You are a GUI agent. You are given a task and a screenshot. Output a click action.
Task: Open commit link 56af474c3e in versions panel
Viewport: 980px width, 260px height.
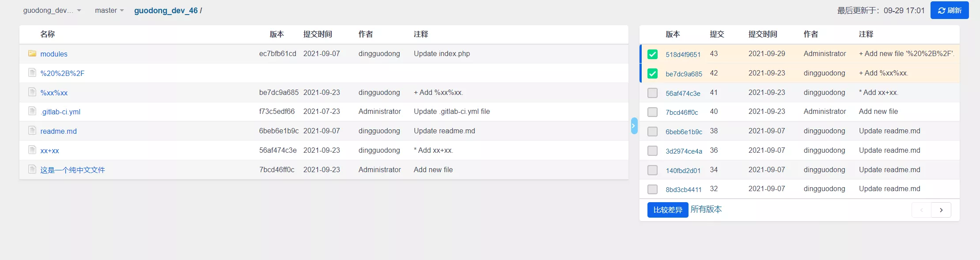[683, 94]
